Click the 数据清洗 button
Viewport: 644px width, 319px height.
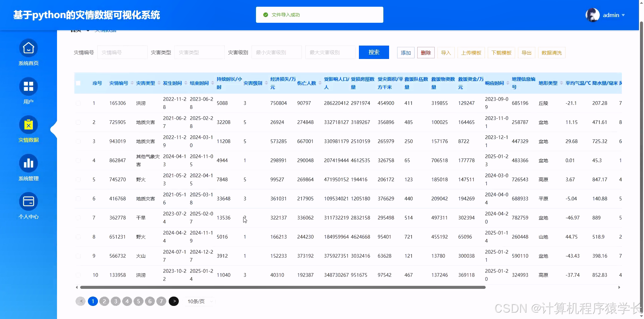[x=552, y=53]
